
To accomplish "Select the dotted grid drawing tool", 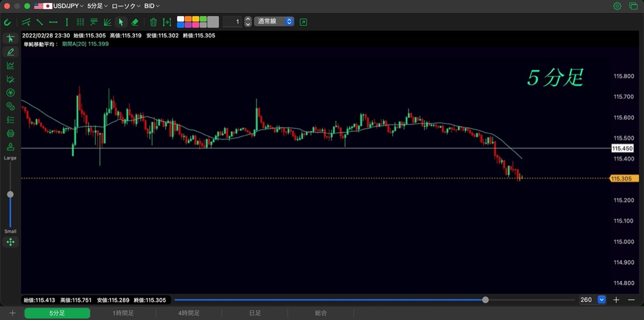I will tap(80, 22).
